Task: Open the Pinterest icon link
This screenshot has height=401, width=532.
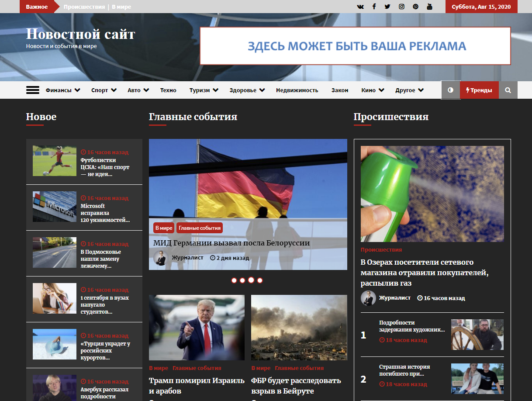Action: tap(415, 7)
